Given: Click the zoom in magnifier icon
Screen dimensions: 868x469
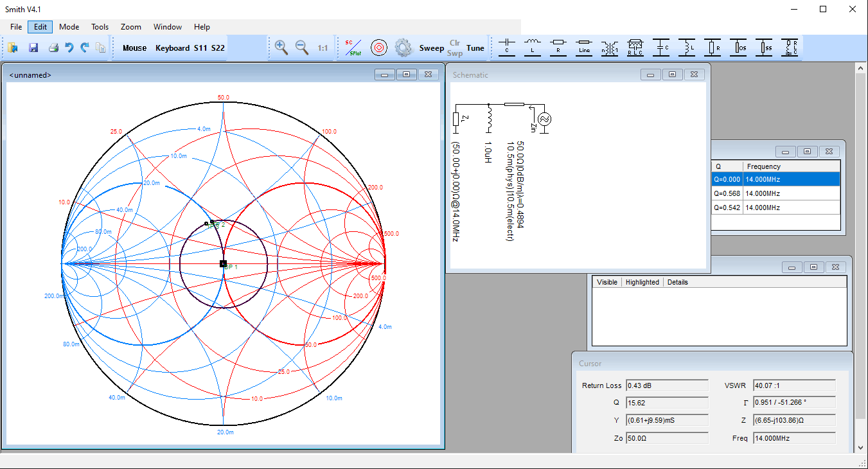Looking at the screenshot, I should pyautogui.click(x=281, y=48).
